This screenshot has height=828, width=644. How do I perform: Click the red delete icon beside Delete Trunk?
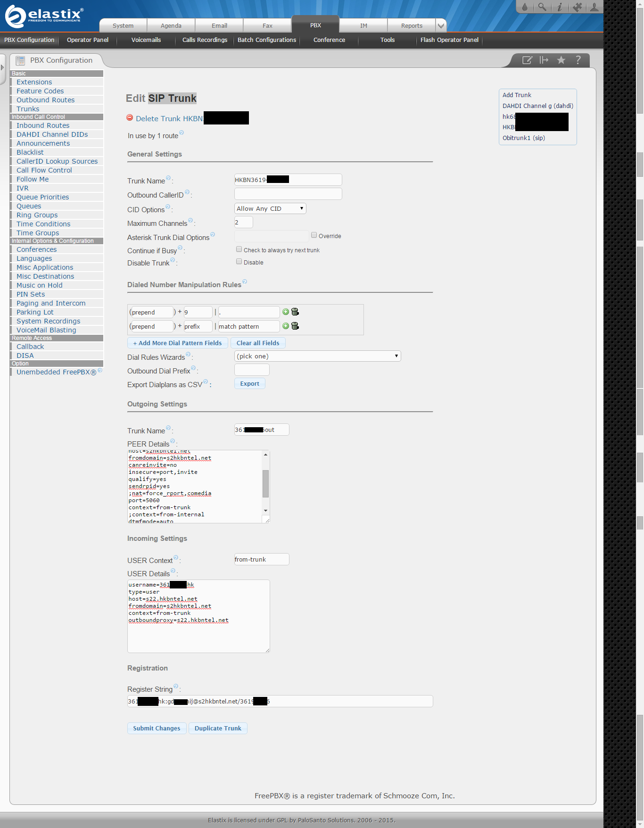130,118
